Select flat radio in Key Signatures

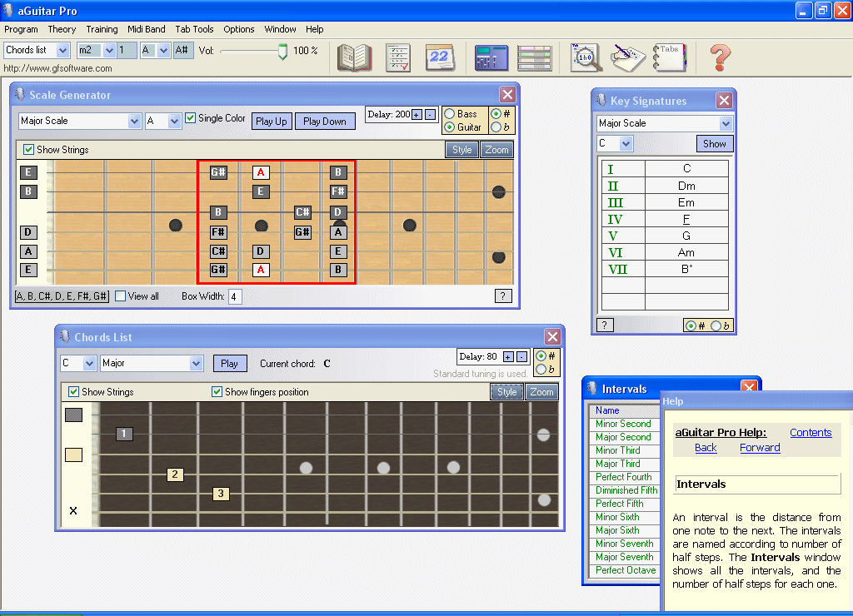click(x=716, y=325)
